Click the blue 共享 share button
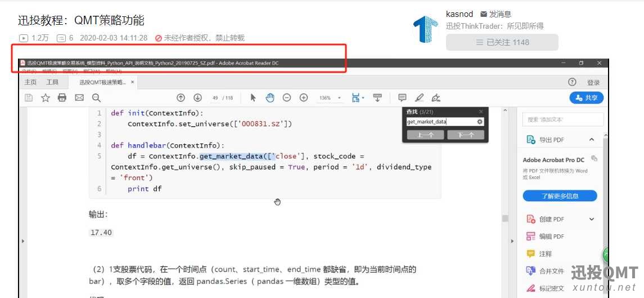 point(586,98)
